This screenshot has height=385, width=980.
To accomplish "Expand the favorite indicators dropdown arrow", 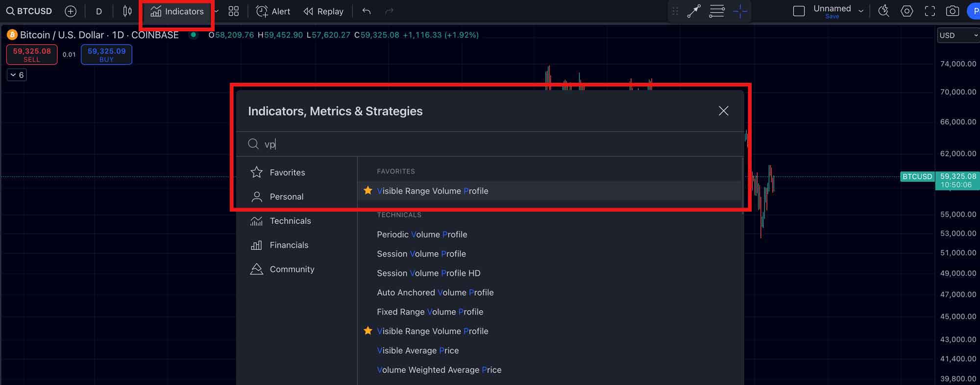I will tap(216, 11).
